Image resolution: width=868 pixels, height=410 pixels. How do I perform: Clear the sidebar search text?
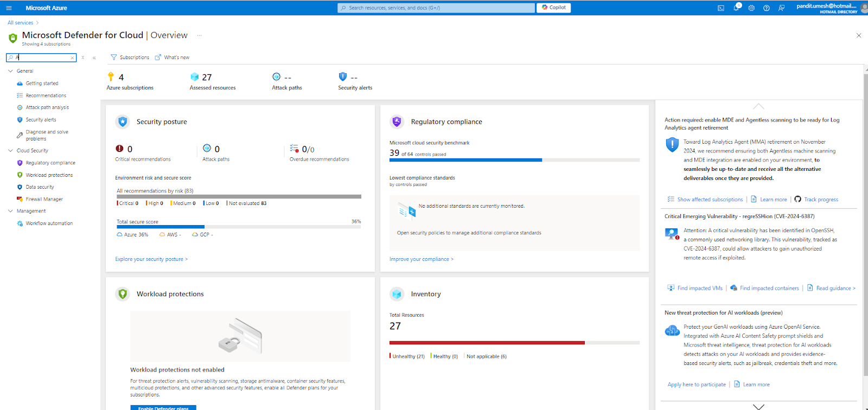(x=72, y=57)
